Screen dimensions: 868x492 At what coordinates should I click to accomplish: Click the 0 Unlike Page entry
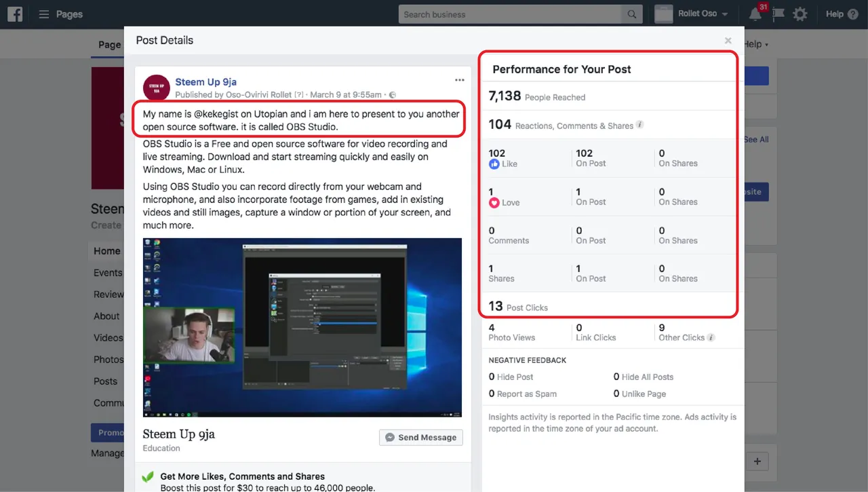639,394
